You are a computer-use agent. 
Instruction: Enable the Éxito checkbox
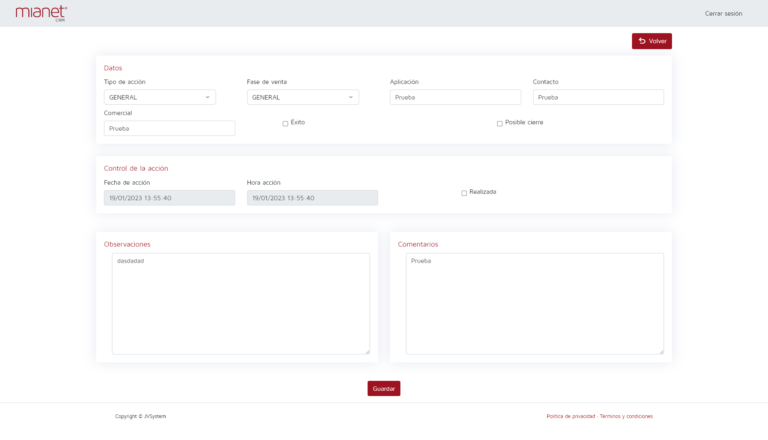coord(285,124)
